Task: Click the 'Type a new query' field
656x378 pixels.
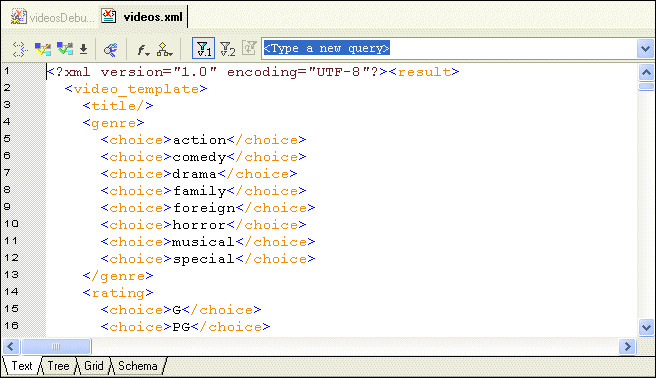Action: (x=448, y=49)
